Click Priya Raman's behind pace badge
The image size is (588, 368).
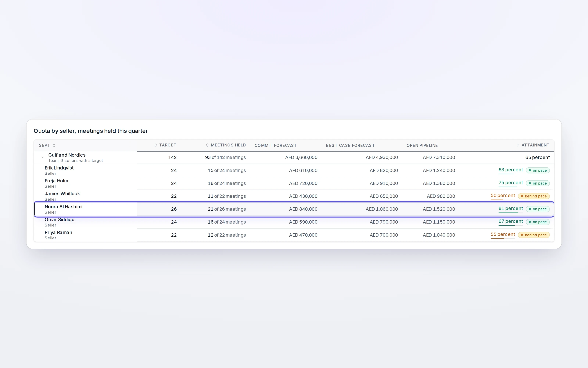(534, 235)
